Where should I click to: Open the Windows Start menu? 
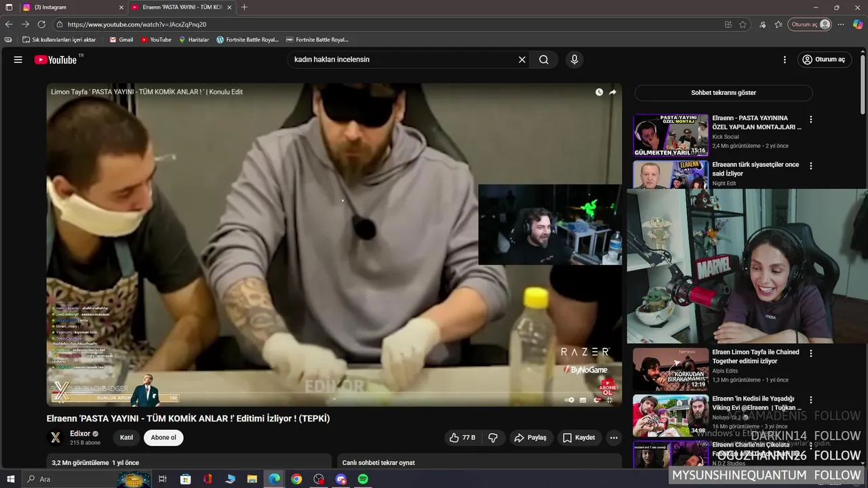tap(12, 479)
